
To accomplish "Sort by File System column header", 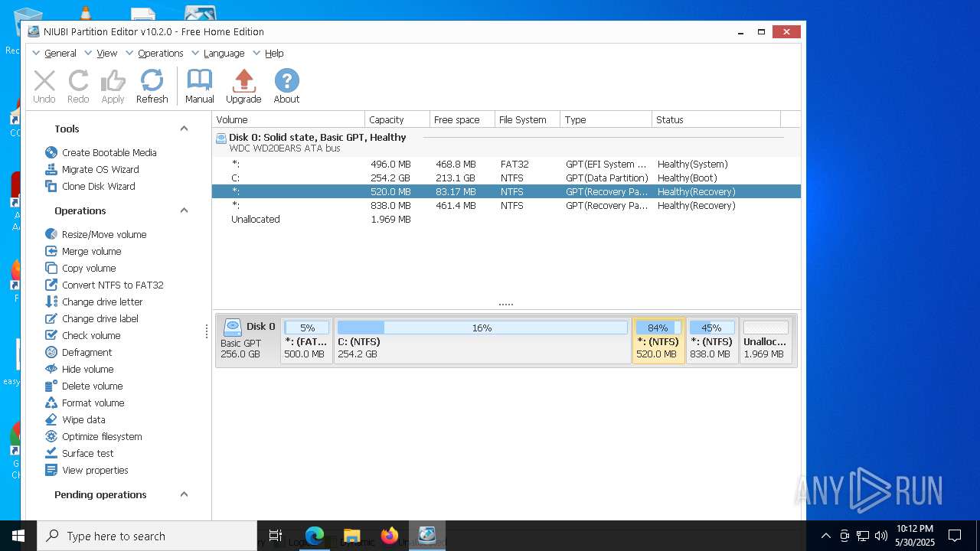I will point(528,119).
